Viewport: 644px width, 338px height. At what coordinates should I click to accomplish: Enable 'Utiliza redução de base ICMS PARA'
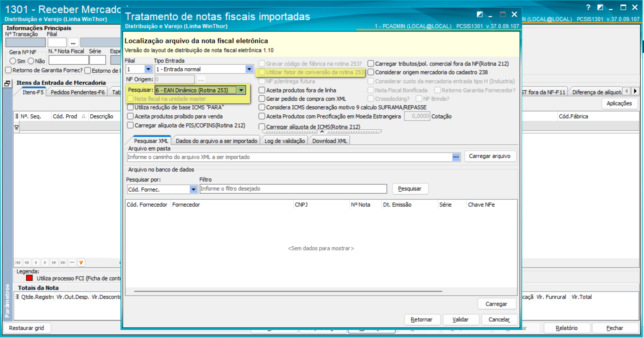(x=130, y=107)
